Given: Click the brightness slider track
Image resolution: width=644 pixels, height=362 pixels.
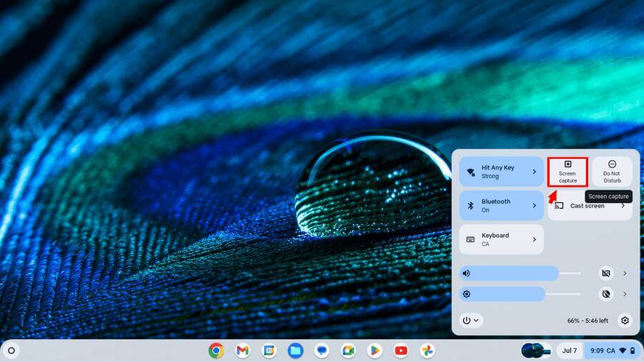Looking at the screenshot, I should coord(520,294).
